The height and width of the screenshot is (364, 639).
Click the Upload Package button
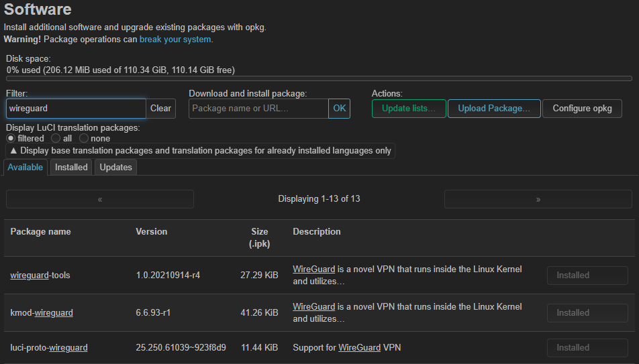point(494,109)
